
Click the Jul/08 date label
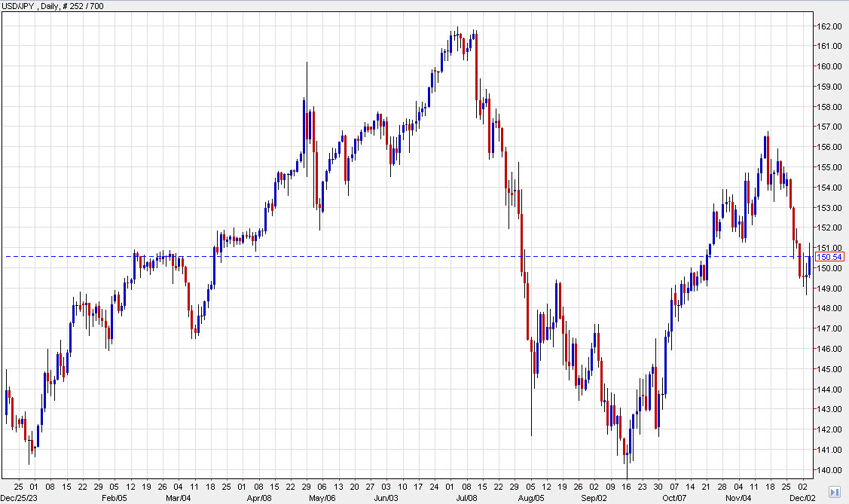467,497
